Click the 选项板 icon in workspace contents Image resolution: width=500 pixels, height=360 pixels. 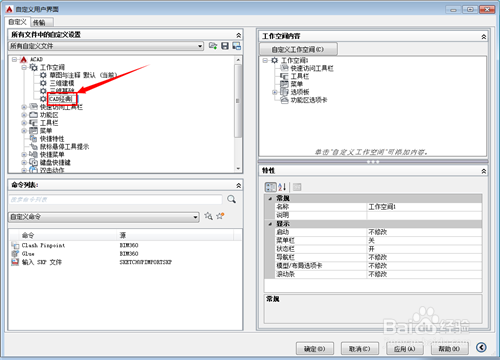(284, 92)
